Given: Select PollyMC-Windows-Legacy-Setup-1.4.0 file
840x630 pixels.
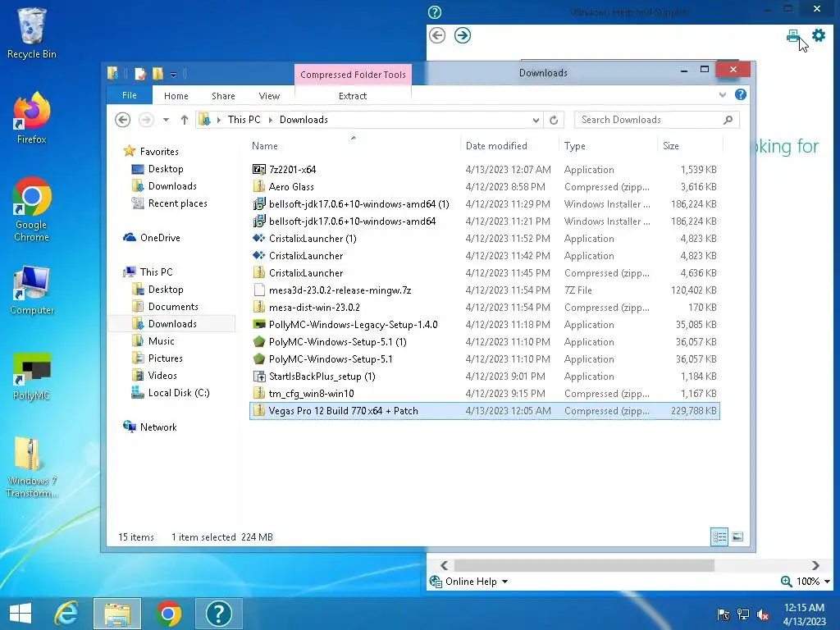Looking at the screenshot, I should [484, 325].
